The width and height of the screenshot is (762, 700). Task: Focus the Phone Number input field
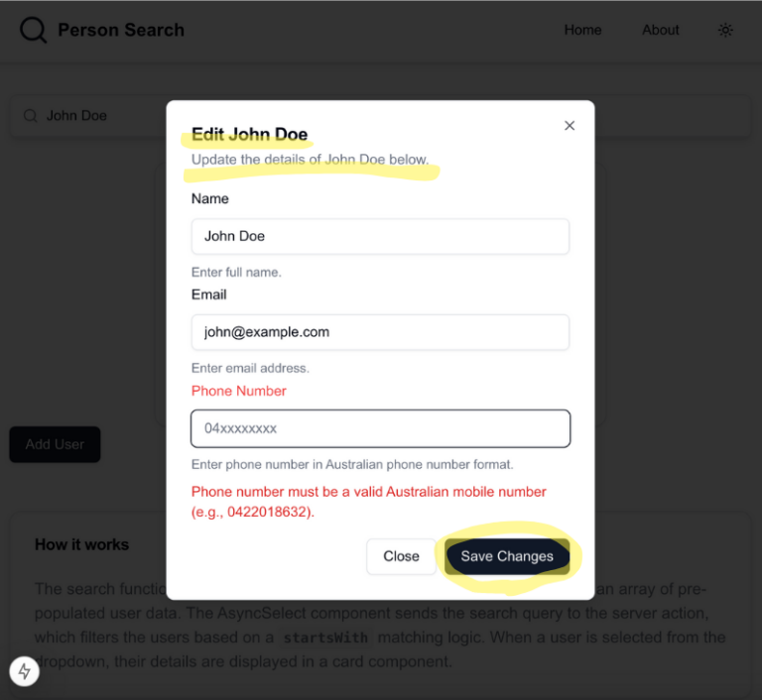(380, 428)
